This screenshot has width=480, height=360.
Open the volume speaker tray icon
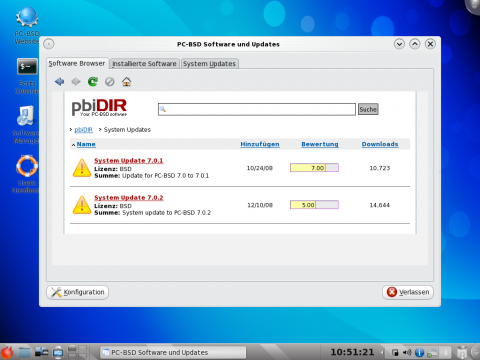click(x=407, y=352)
